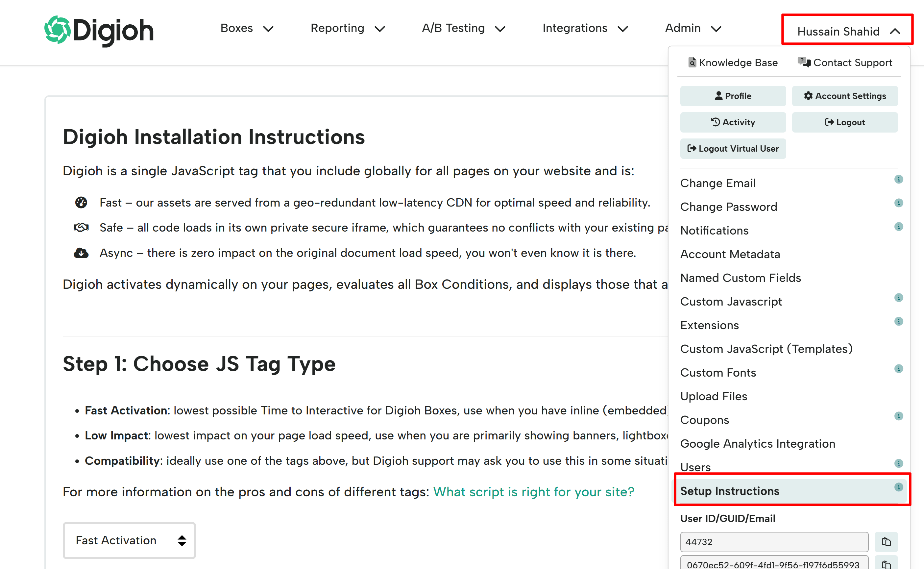924x569 pixels.
Task: Open Notifications settings
Action: coord(715,231)
